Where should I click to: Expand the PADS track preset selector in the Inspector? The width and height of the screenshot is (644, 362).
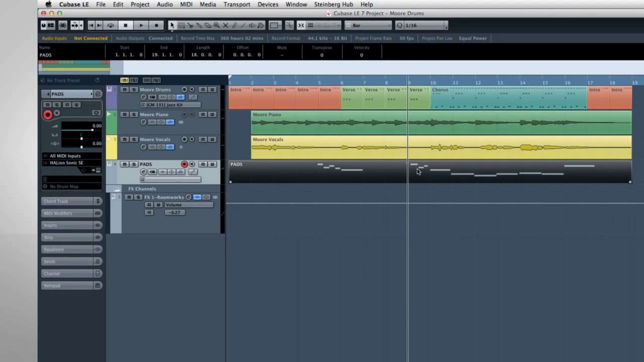click(92, 94)
